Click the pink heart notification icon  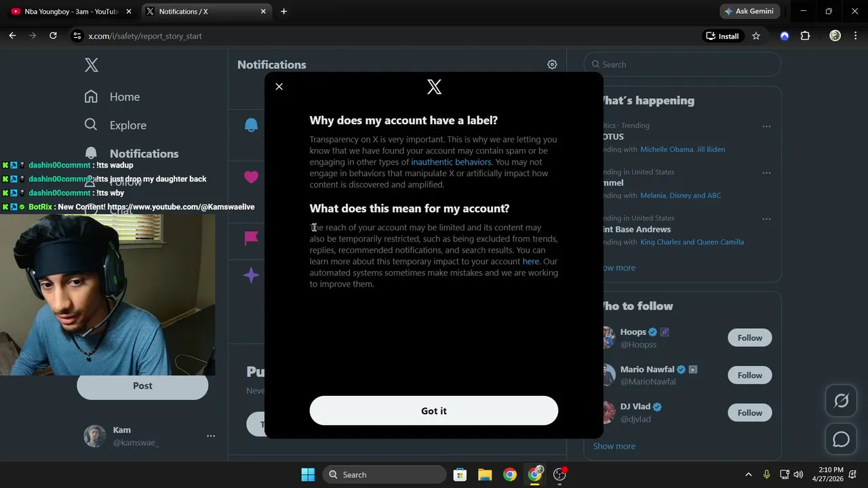(251, 178)
